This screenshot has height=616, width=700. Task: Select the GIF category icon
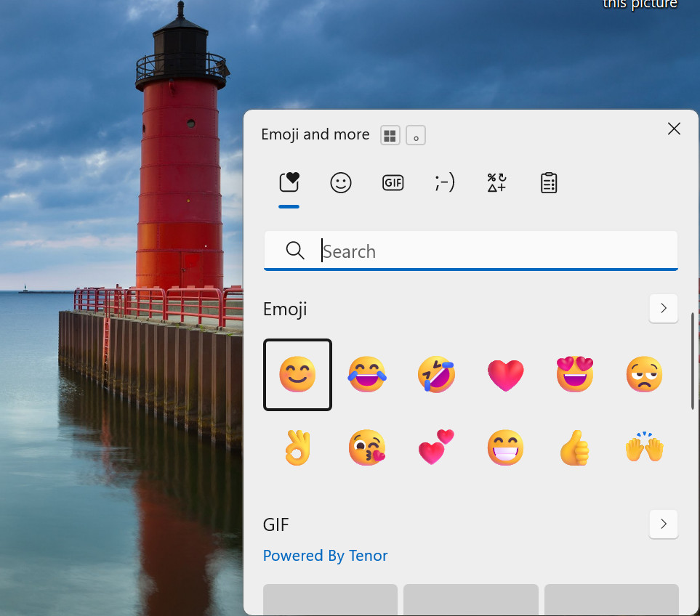click(393, 182)
